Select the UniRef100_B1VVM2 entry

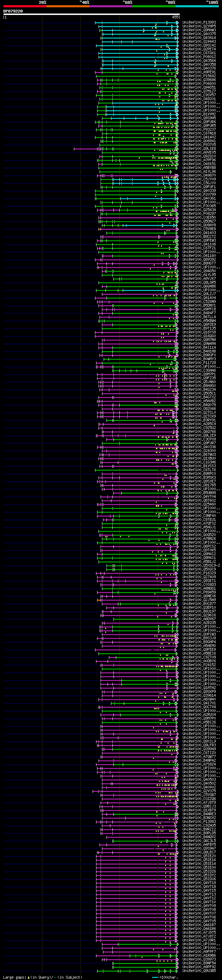pyautogui.click(x=199, y=114)
